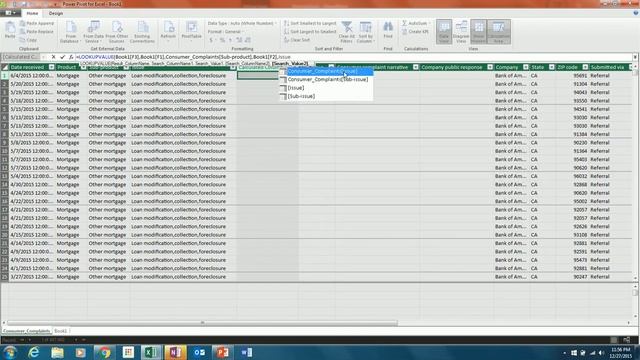Select the Consumer_Complaints sheet tab
The width and height of the screenshot is (640, 360).
coord(27,331)
